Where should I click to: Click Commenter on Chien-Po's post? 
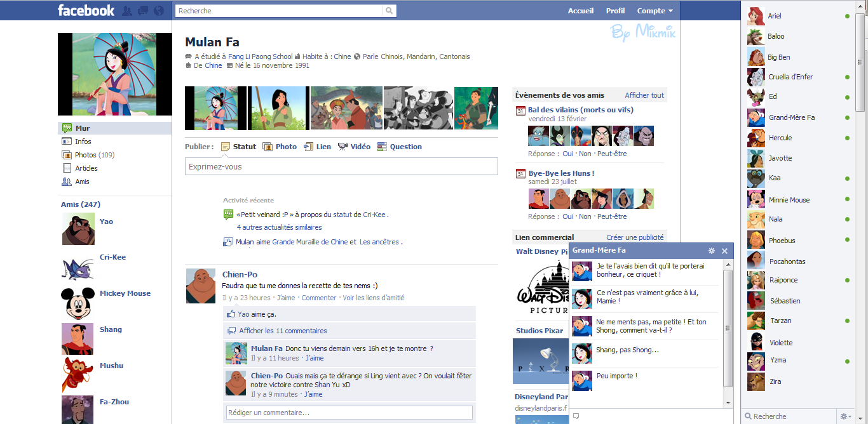319,298
